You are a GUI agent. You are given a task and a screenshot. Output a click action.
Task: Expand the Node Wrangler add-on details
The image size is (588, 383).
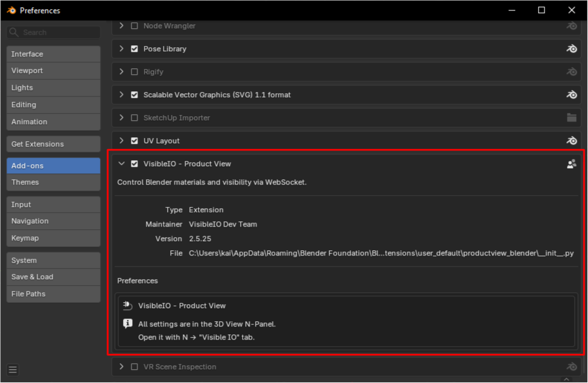pos(121,26)
